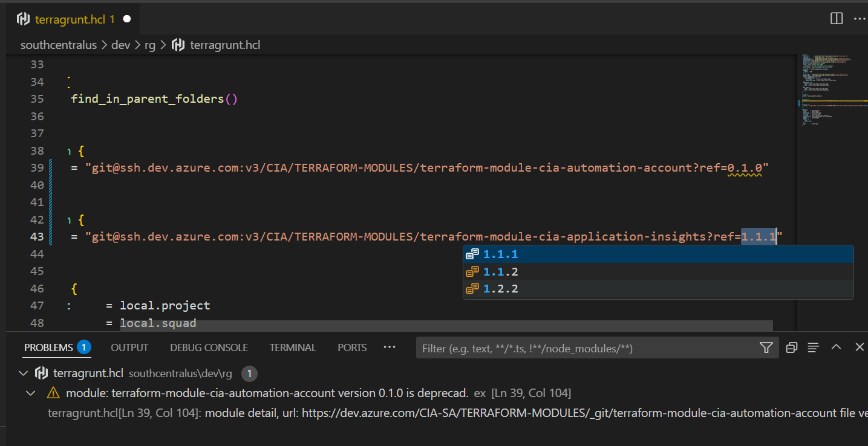Click the selected 1.1.1 ref on line 43
868x446 pixels.
pyautogui.click(x=759, y=237)
